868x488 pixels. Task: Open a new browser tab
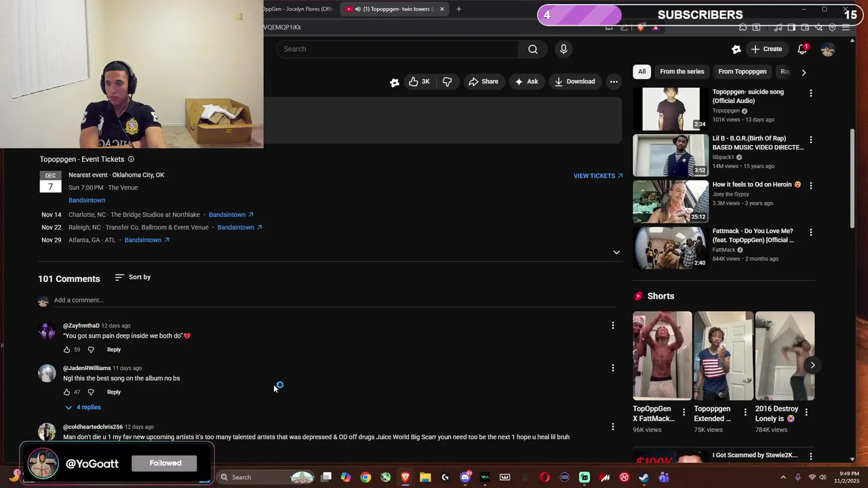tap(458, 9)
